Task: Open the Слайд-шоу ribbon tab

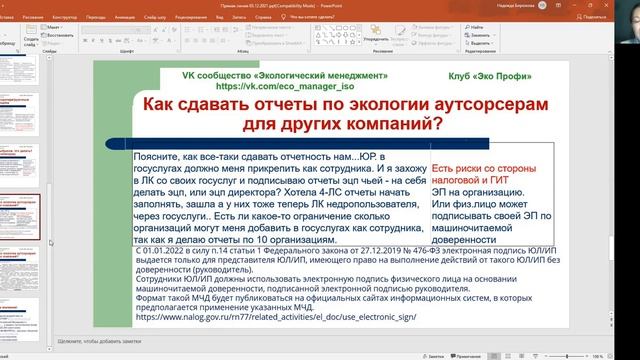Action: click(155, 18)
